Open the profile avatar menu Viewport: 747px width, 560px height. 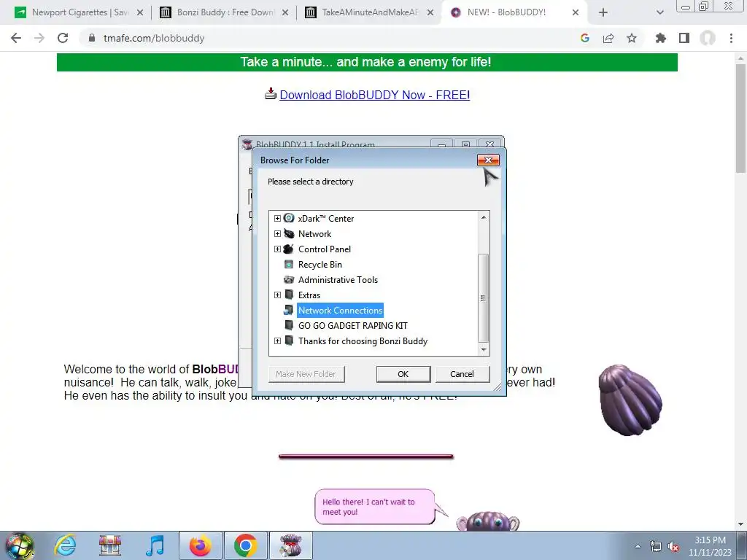708,38
